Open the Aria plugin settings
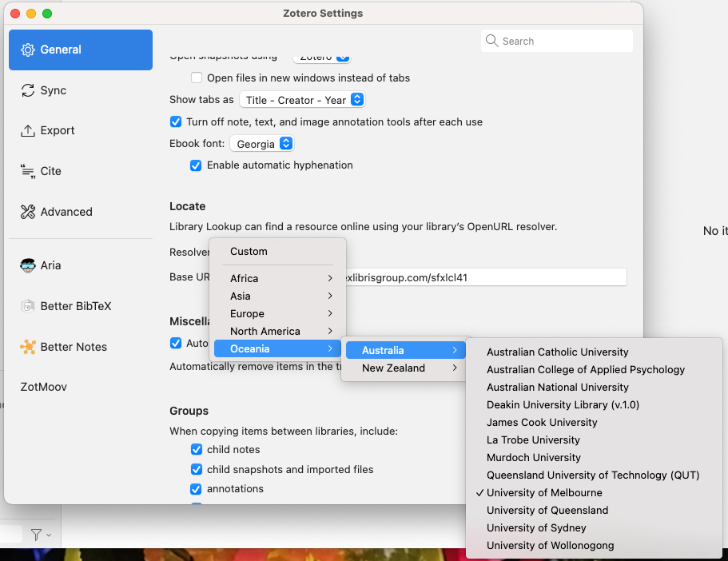The width and height of the screenshot is (728, 561). click(x=81, y=265)
